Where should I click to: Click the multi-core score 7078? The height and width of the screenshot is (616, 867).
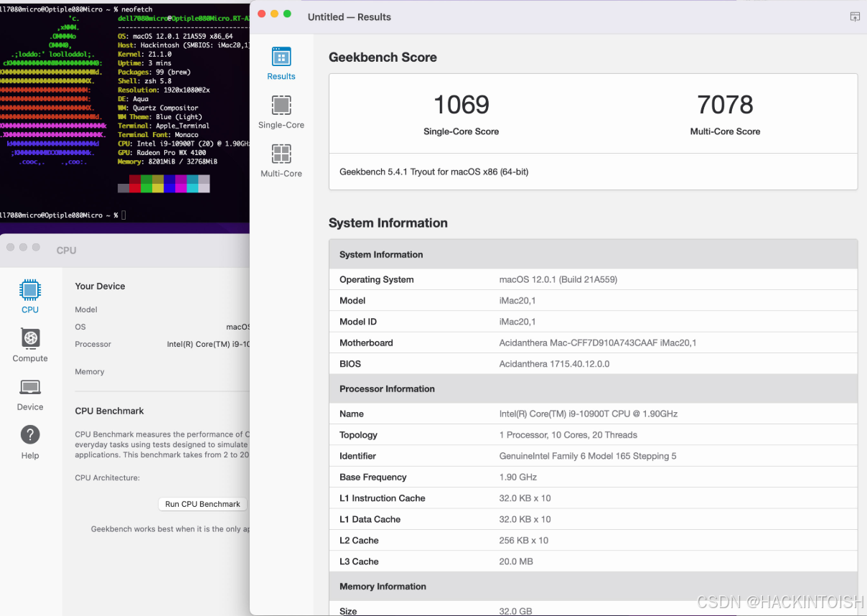(x=725, y=105)
